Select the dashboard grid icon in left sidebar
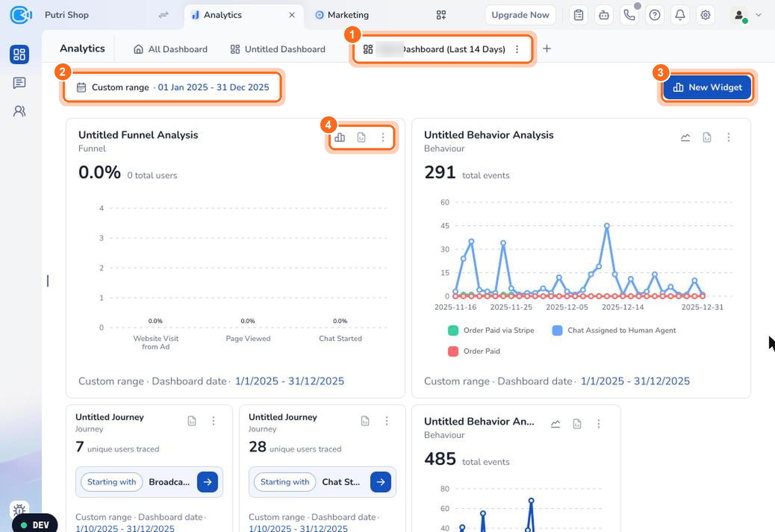 tap(19, 54)
